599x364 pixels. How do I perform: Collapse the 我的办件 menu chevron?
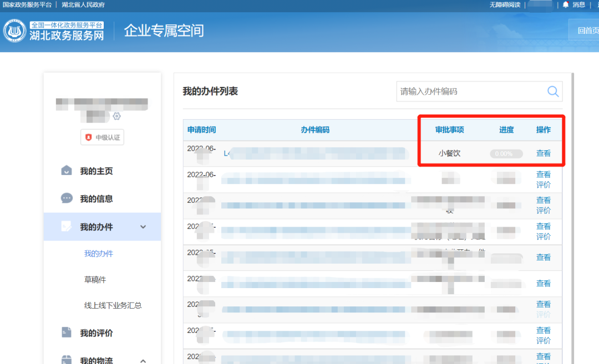click(x=143, y=227)
